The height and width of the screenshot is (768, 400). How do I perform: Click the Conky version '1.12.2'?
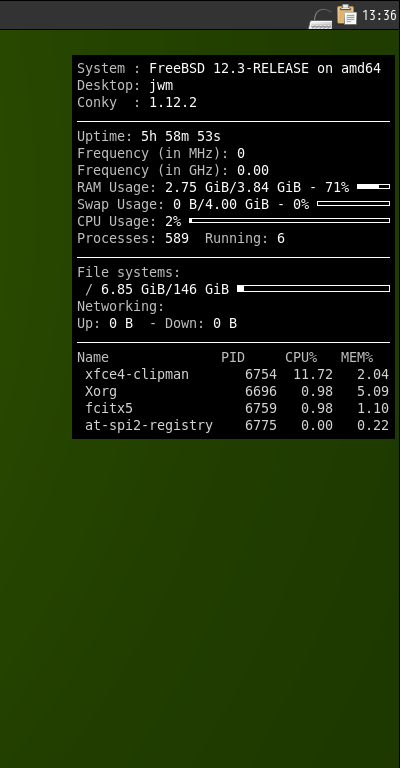(x=173, y=102)
